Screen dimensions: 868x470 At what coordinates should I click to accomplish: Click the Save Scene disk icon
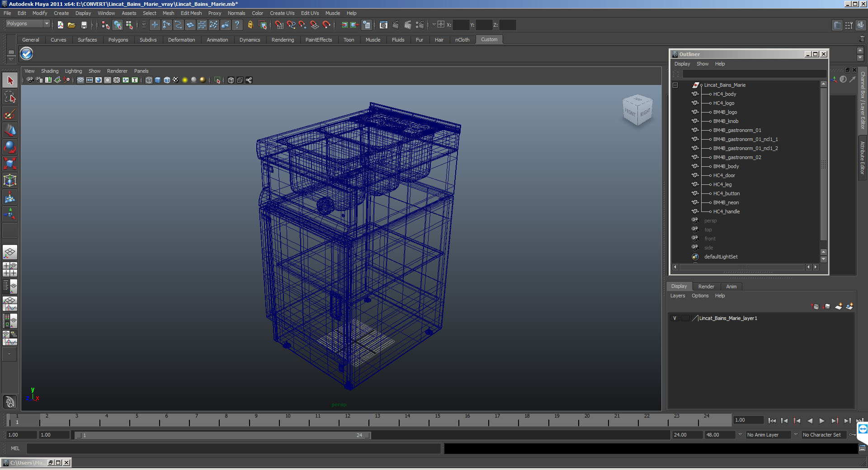click(84, 25)
